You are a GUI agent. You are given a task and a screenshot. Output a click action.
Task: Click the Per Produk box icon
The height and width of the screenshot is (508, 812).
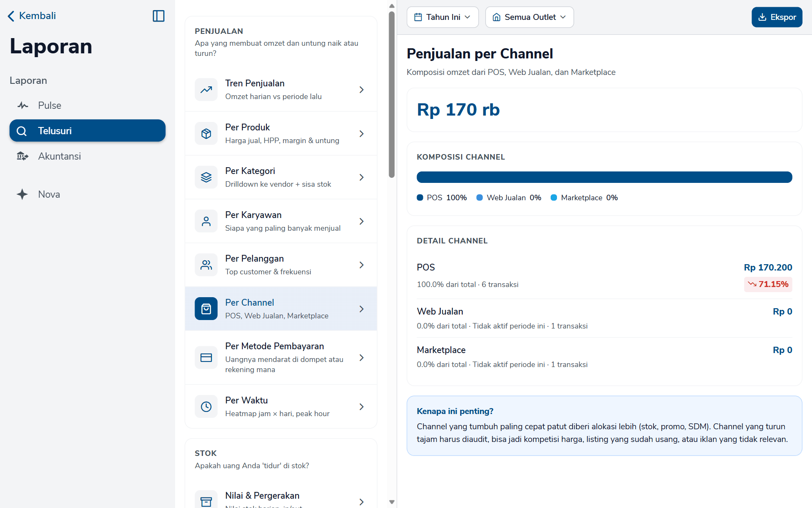point(206,134)
